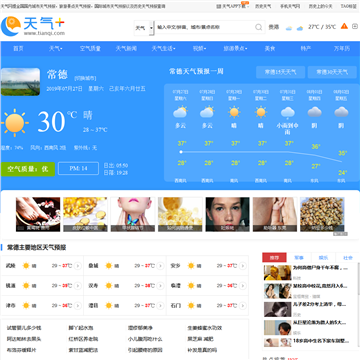Screen dimensions: 360x360
Task: Click the arrow button in the 武陵 row
Action: click(x=78, y=266)
